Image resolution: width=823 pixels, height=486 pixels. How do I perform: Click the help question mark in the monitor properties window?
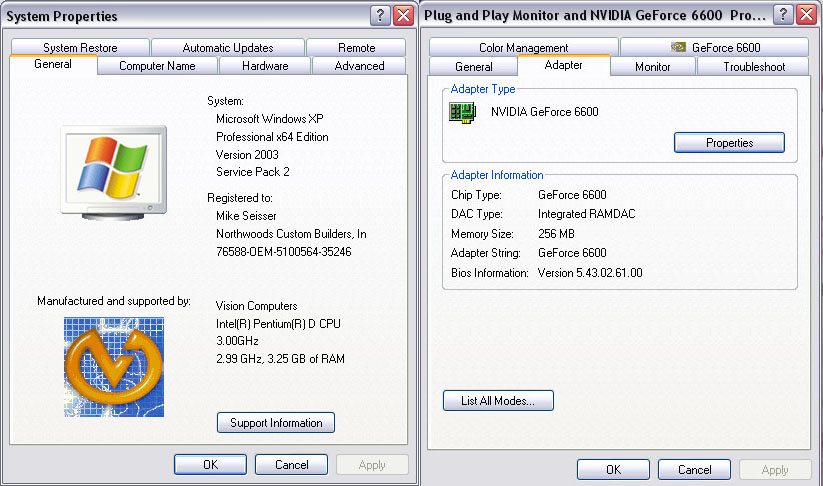click(x=783, y=15)
